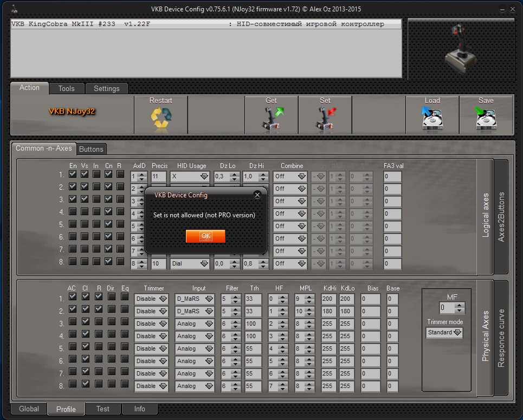
Task: Toggle Dir checkbox for physical axis 8
Action: click(112, 384)
